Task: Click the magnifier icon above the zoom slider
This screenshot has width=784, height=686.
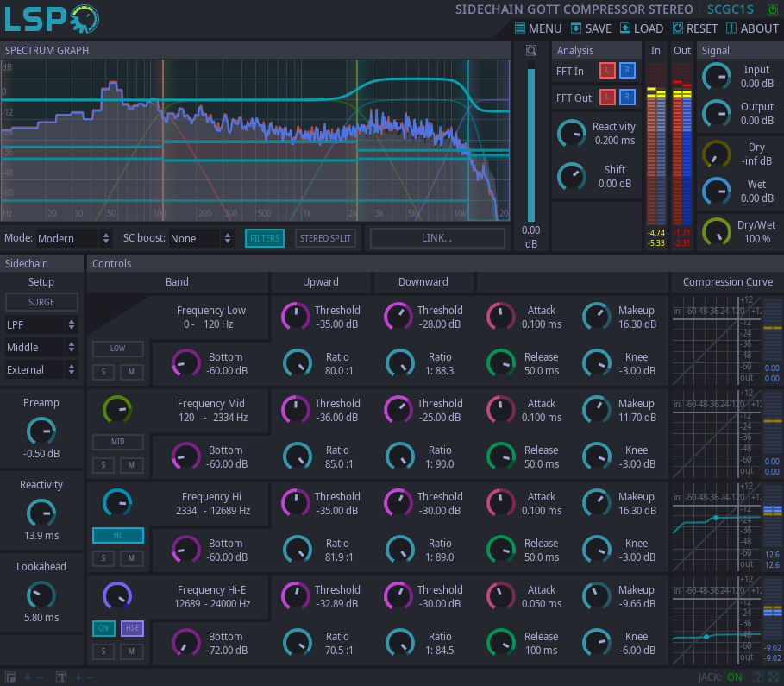Action: [531, 51]
